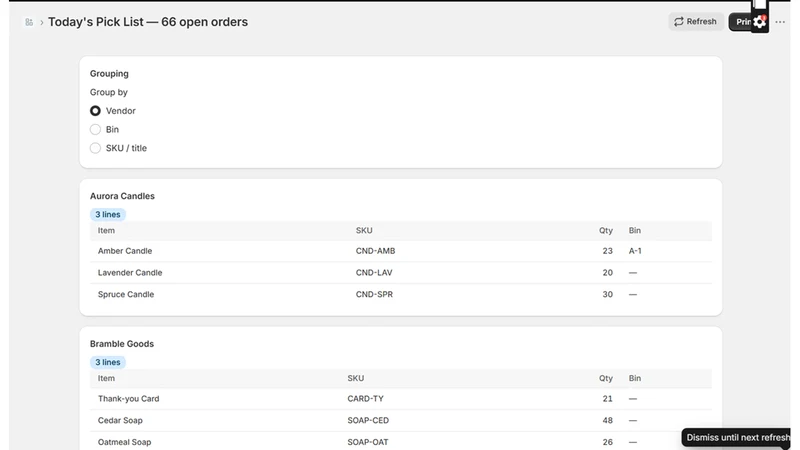Click Item column header in Aurora Candles table
The image size is (800, 450).
point(106,231)
